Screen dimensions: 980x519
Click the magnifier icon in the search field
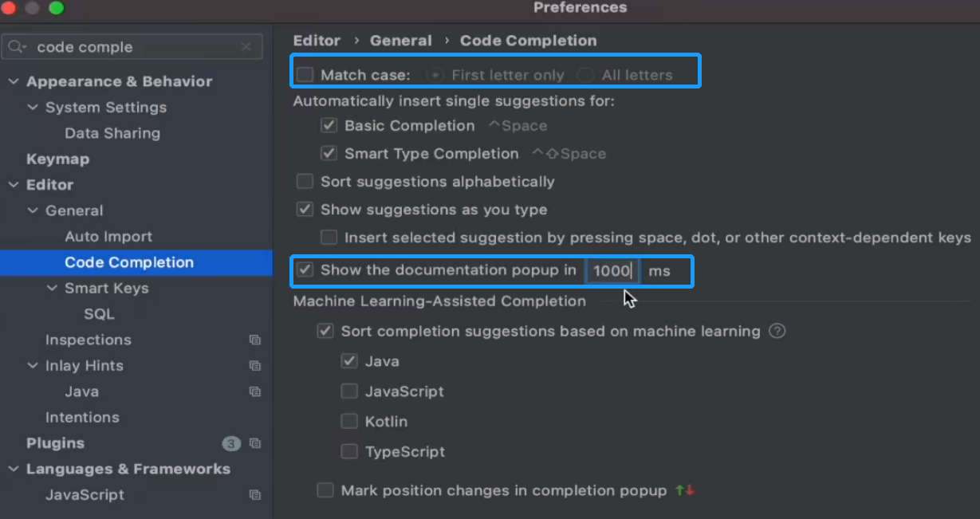coord(18,47)
